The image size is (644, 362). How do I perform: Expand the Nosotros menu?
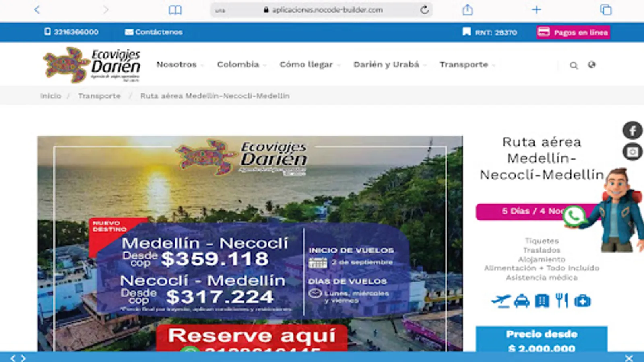(180, 64)
